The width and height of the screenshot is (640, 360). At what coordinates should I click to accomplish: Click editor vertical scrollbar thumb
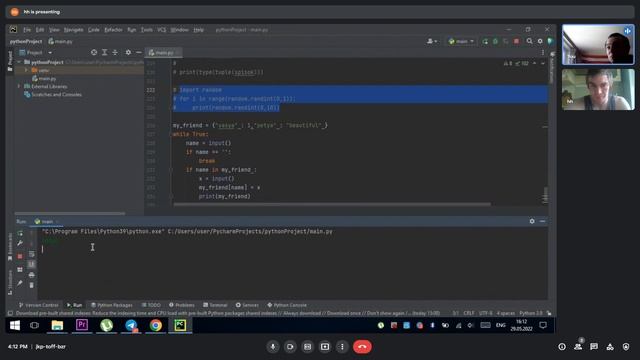(x=546, y=195)
